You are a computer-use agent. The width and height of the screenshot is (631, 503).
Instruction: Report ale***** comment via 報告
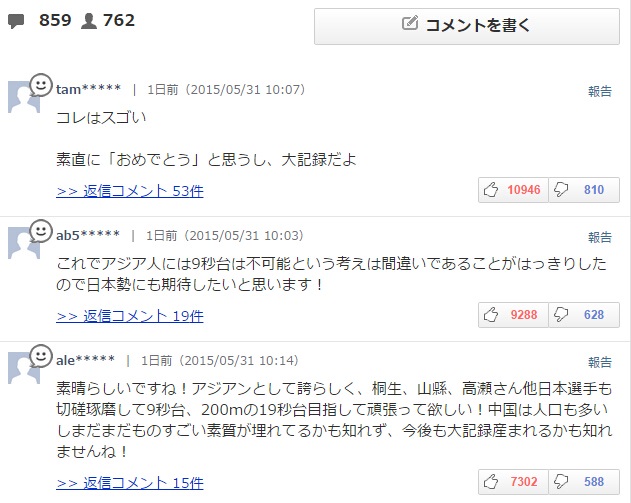pyautogui.click(x=600, y=362)
